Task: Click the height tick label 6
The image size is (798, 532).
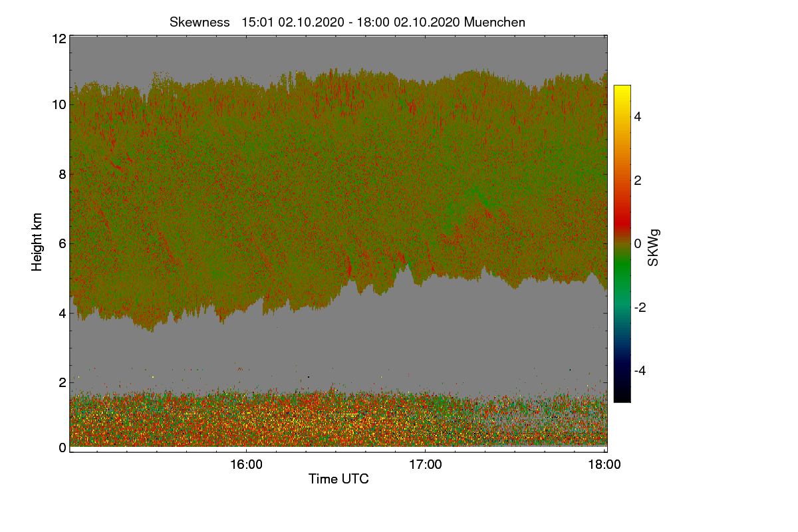Action: coord(63,243)
